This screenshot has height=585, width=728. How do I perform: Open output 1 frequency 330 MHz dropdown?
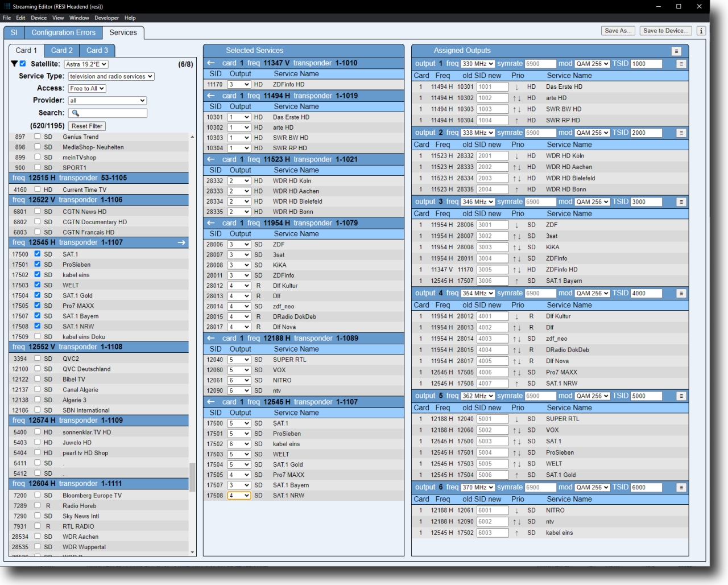[x=478, y=64]
